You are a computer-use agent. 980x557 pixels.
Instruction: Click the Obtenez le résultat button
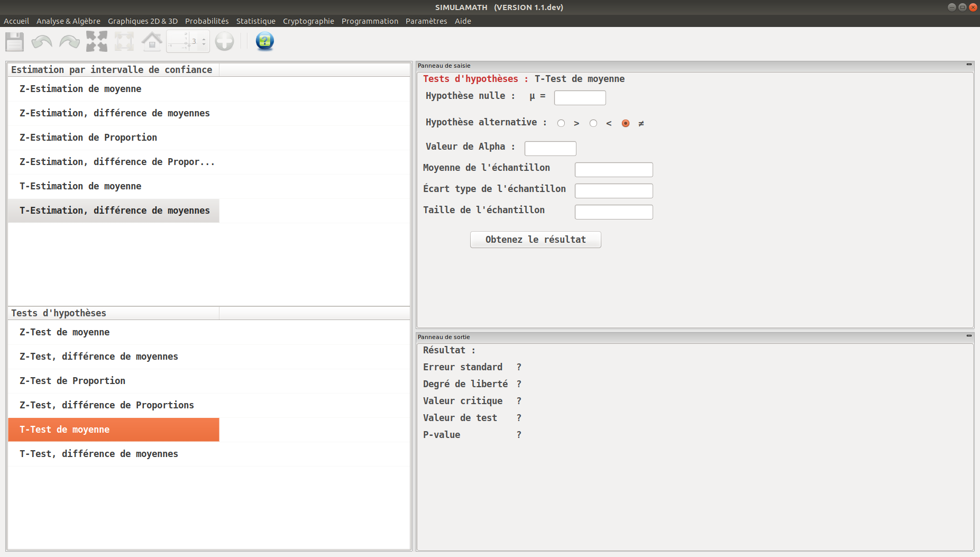tap(535, 240)
